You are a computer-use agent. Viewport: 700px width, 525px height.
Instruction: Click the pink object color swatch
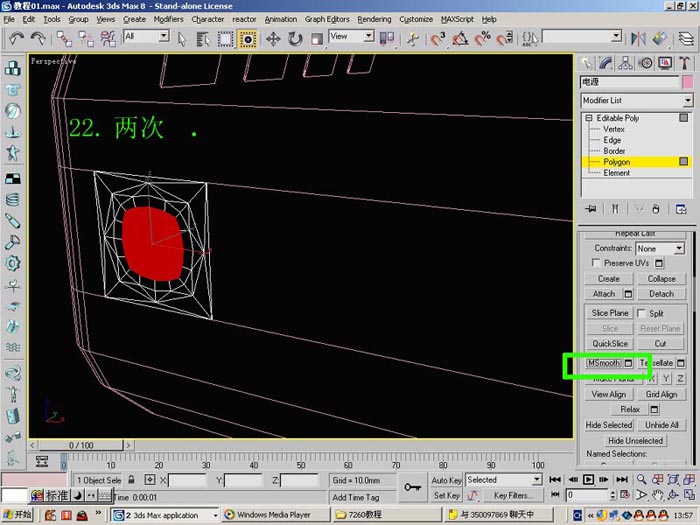click(688, 82)
